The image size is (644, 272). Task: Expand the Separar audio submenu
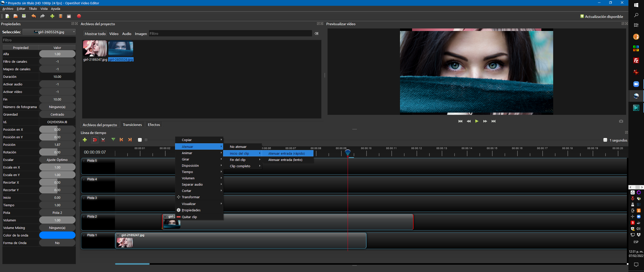(199, 184)
